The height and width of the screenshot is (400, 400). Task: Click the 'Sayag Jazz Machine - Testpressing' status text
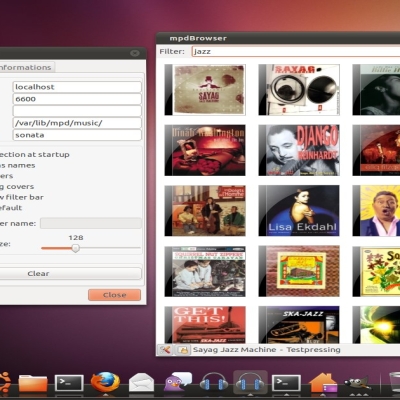[267, 350]
